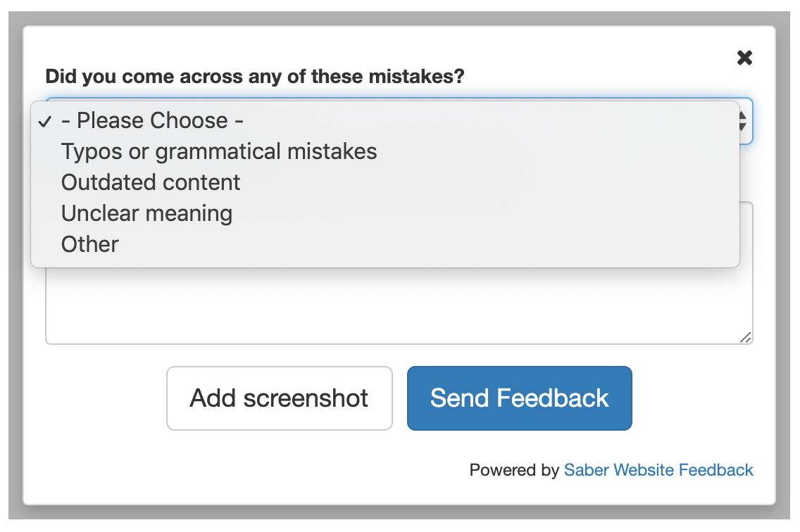Click the "Powered by" text
The width and height of the screenshot is (800, 532).
point(514,470)
